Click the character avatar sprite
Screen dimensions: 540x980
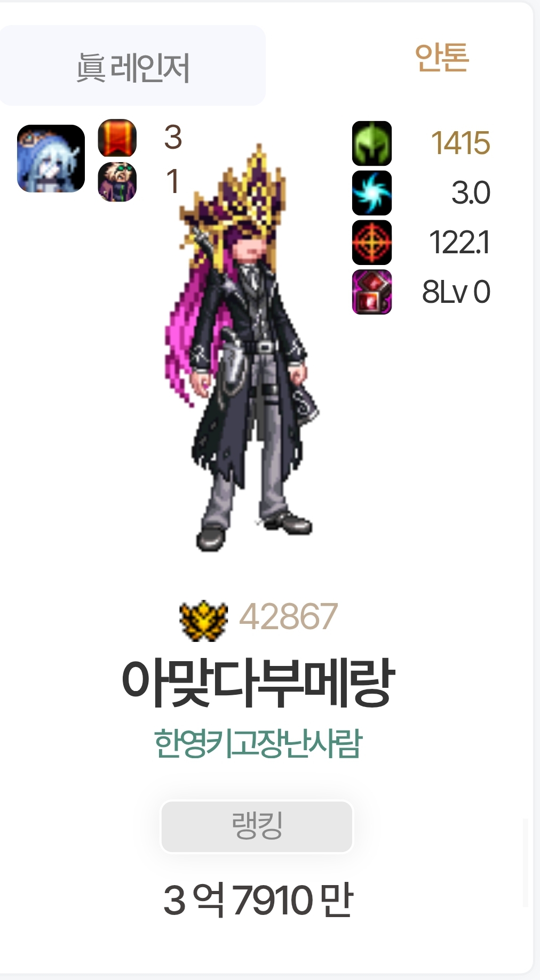243,348
